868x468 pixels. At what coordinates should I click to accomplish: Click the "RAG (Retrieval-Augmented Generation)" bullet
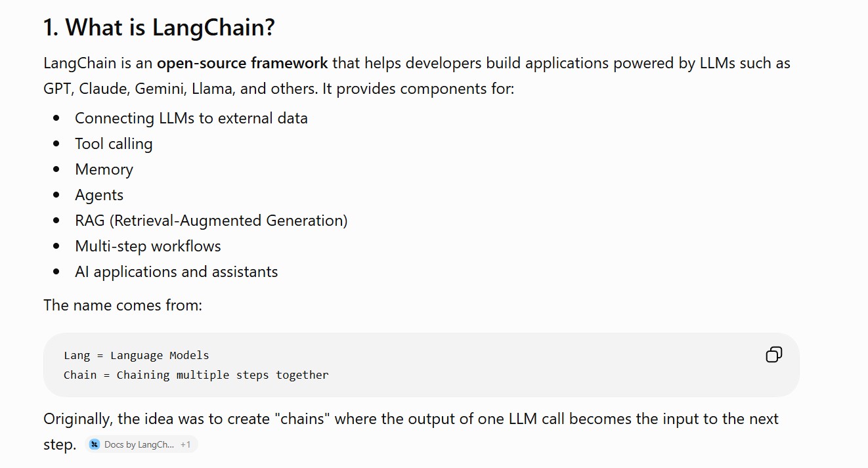click(211, 221)
